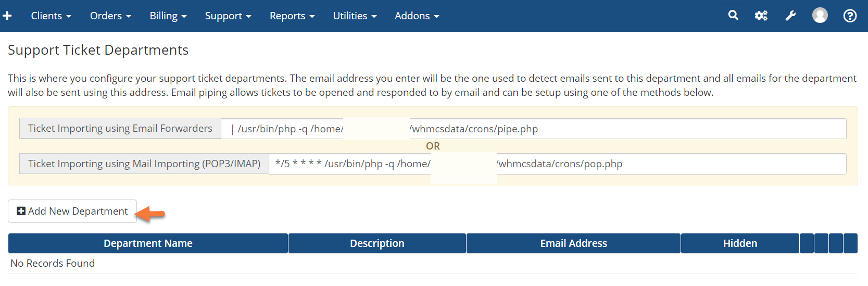Open the search magnifier icon
Screen dimensions: 868x286
coord(733,16)
